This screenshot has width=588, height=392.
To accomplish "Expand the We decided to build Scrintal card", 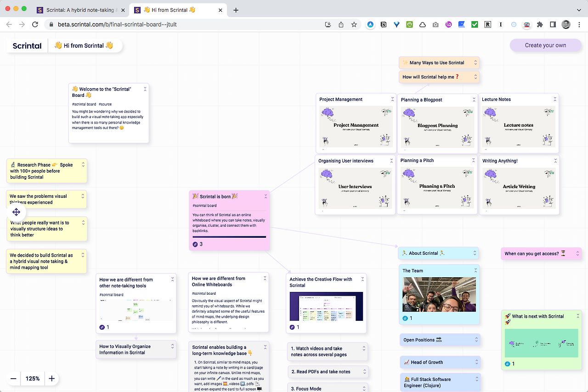I will pyautogui.click(x=83, y=255).
